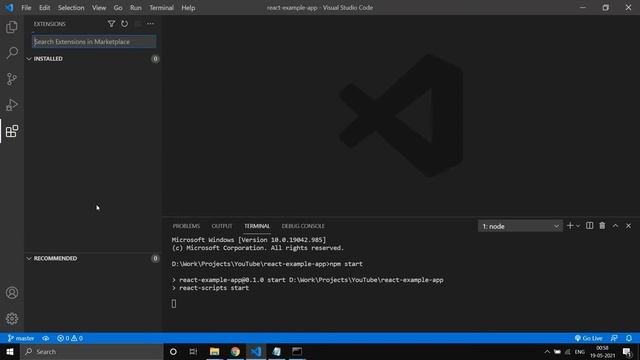The image size is (640, 360).
Task: Open File Explorer from taskbar
Action: tap(214, 351)
